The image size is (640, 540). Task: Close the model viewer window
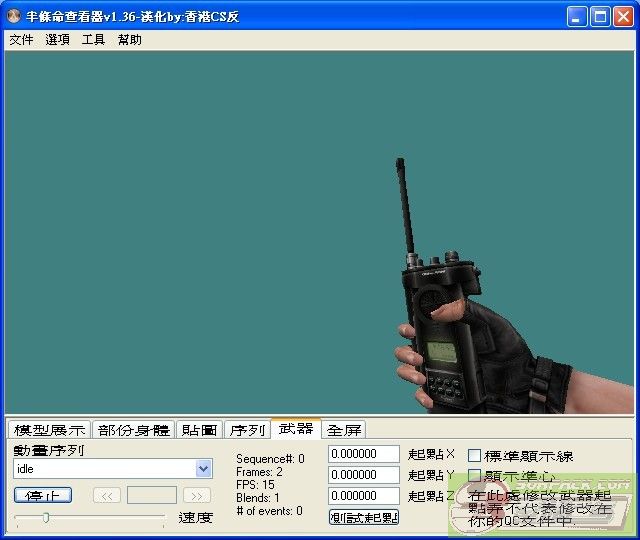[x=623, y=17]
